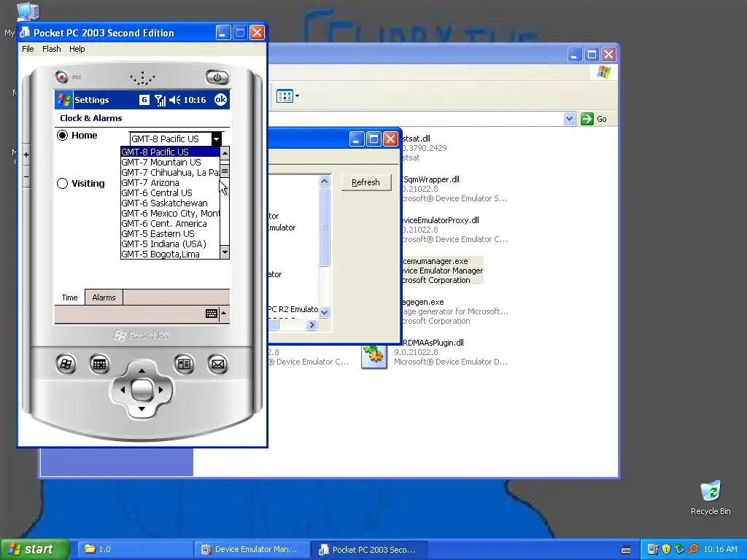The height and width of the screenshot is (560, 747).
Task: Open the Pocket PC Start flag icon
Action: pyautogui.click(x=64, y=99)
